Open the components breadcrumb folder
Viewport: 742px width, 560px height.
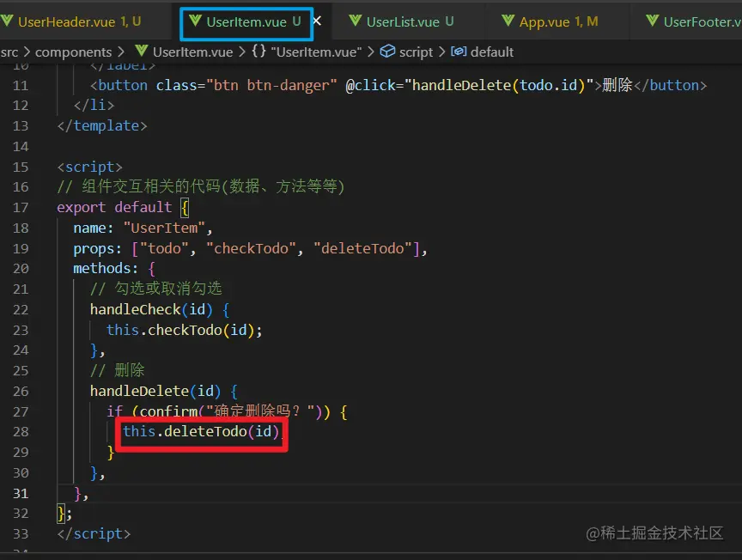pyautogui.click(x=73, y=52)
